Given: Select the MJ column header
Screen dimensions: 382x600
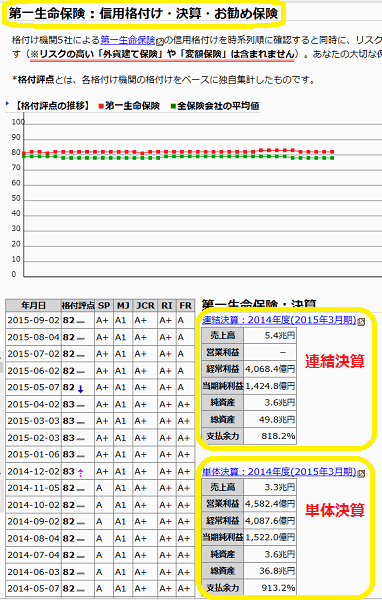Looking at the screenshot, I should [123, 305].
